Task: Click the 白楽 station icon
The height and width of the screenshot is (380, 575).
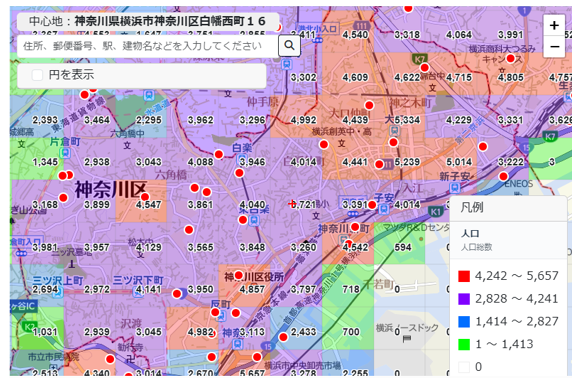Action: 242,159
